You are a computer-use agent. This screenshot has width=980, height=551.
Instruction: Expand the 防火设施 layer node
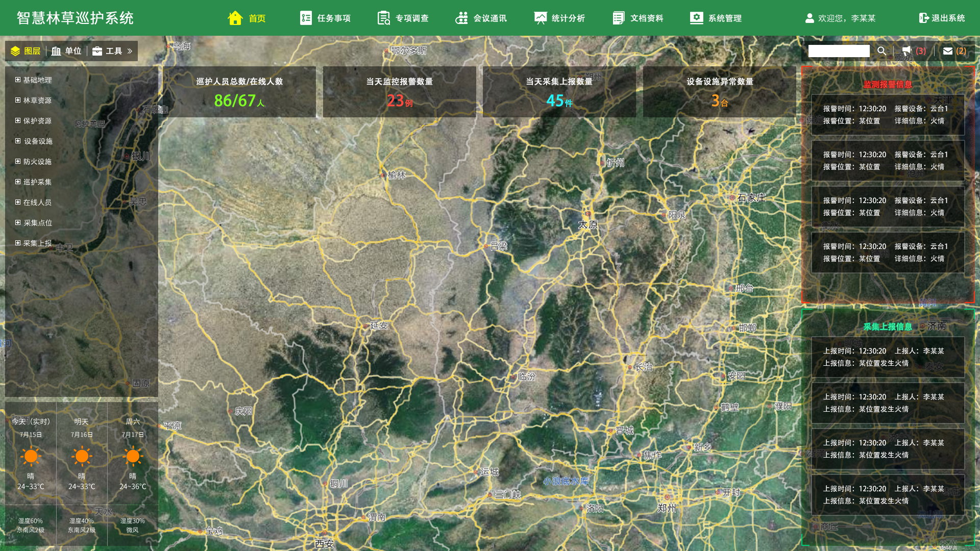18,162
